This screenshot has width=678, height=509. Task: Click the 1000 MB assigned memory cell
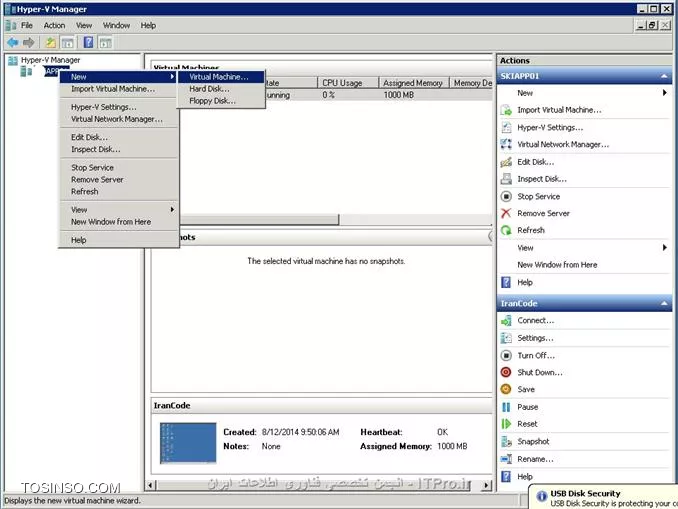pyautogui.click(x=399, y=95)
